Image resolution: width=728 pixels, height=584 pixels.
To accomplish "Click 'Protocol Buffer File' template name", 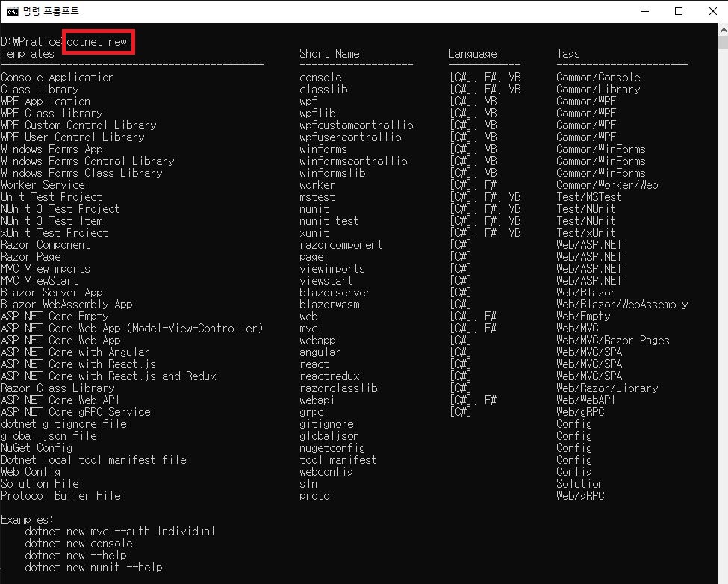I will tap(60, 496).
